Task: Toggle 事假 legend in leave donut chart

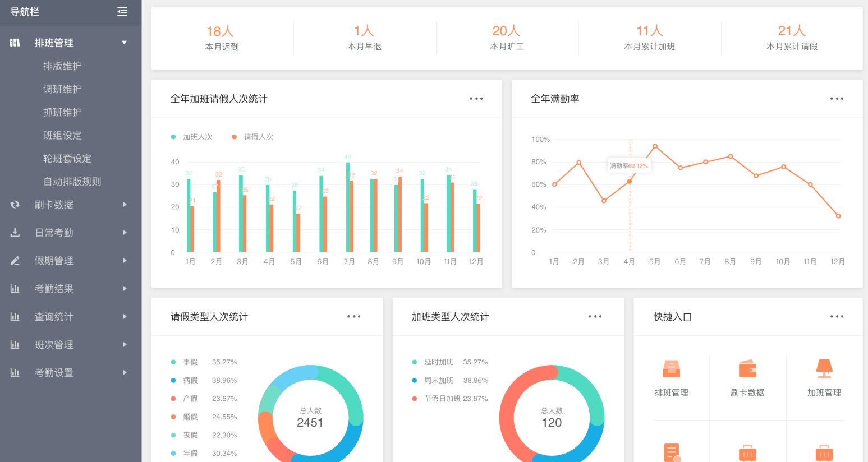Action: (x=185, y=362)
